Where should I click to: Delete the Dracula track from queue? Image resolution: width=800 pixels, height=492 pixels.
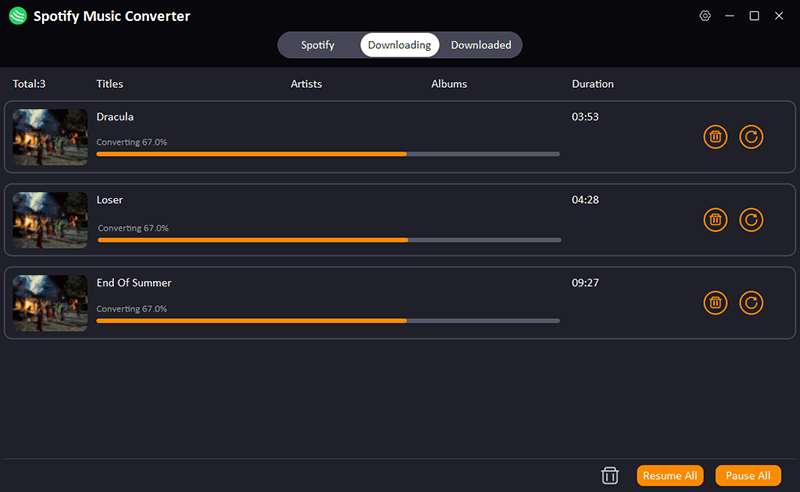(x=715, y=137)
